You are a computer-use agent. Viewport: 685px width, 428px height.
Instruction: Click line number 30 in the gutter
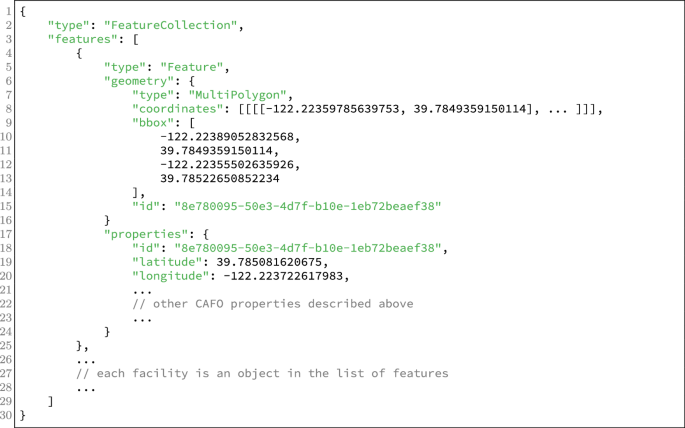coord(7,415)
